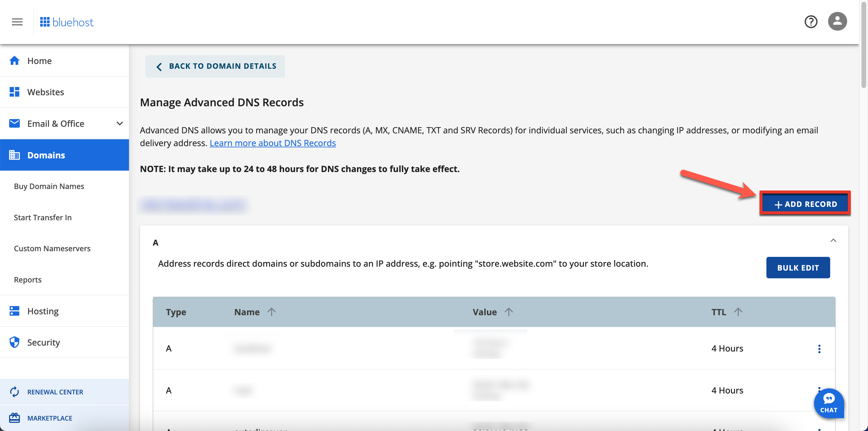Click the Websites grid icon
The height and width of the screenshot is (431, 868).
15,92
